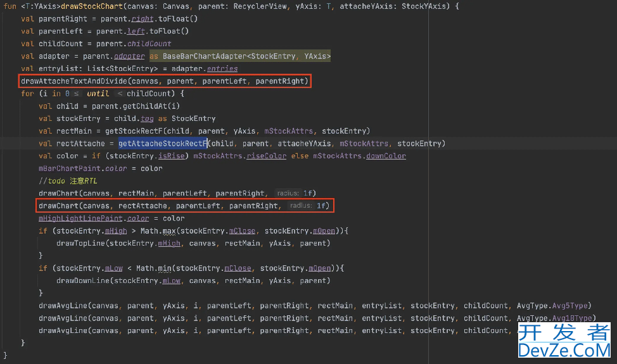Click the 'left' property in parent.left.toFloat()
Screen dimensions: 617x364
[x=136, y=32]
